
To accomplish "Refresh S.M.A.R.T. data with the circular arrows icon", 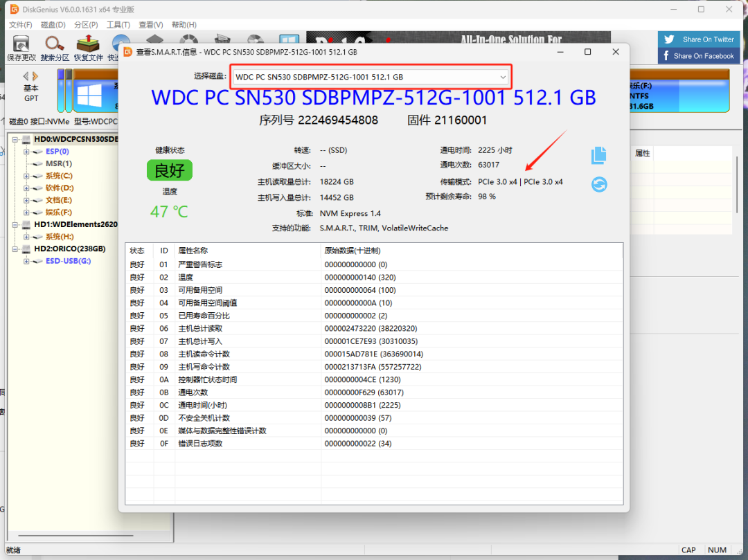I will tap(599, 184).
